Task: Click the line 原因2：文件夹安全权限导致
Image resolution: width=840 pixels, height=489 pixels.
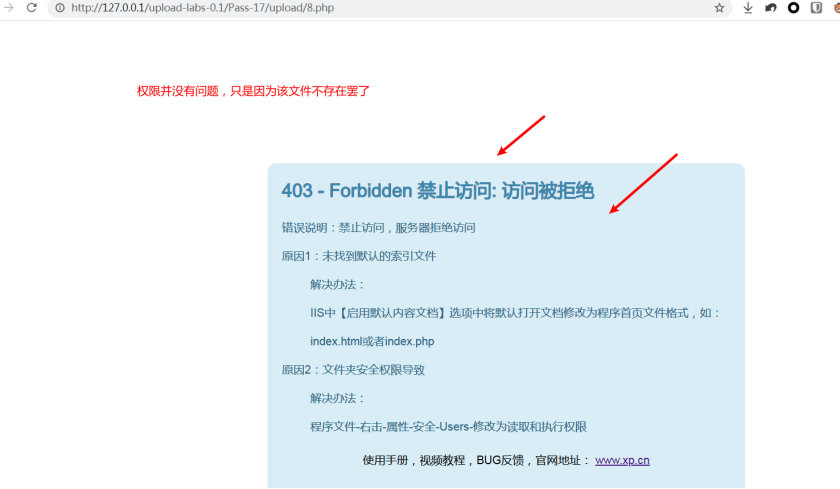Action: 353,370
